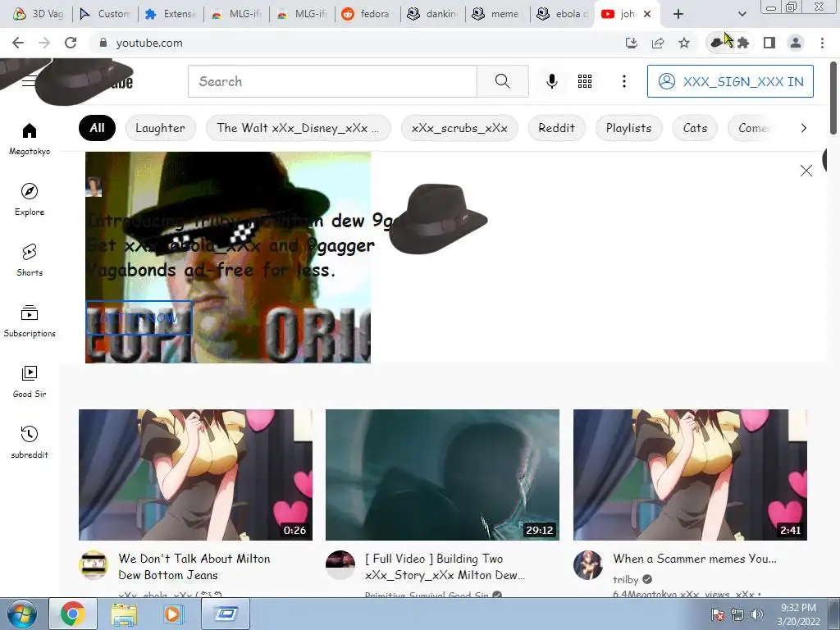Open the Megatokyo home sidebar item
This screenshot has width=840, height=630.
pyautogui.click(x=30, y=139)
